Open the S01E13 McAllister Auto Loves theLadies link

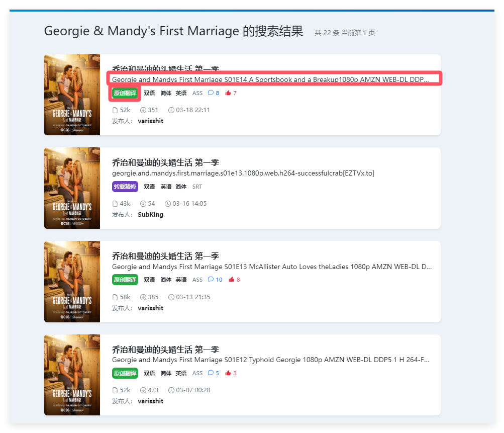click(x=272, y=267)
